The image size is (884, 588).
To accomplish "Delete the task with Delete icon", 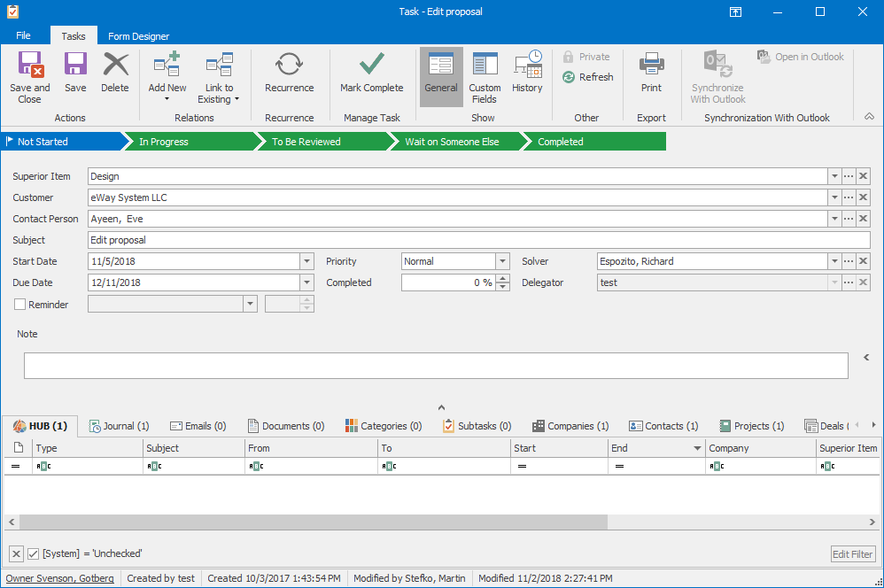I will 115,64.
